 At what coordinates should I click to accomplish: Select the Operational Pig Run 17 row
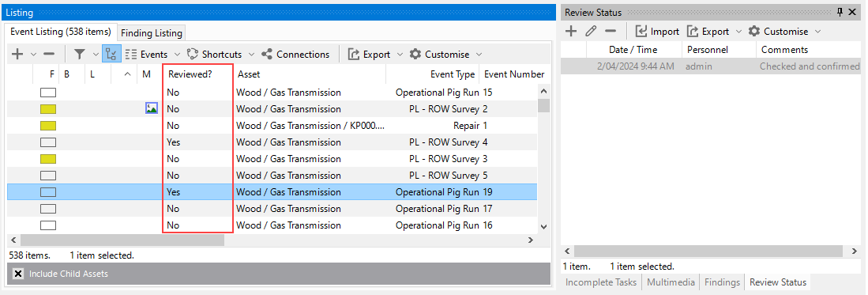click(272, 209)
